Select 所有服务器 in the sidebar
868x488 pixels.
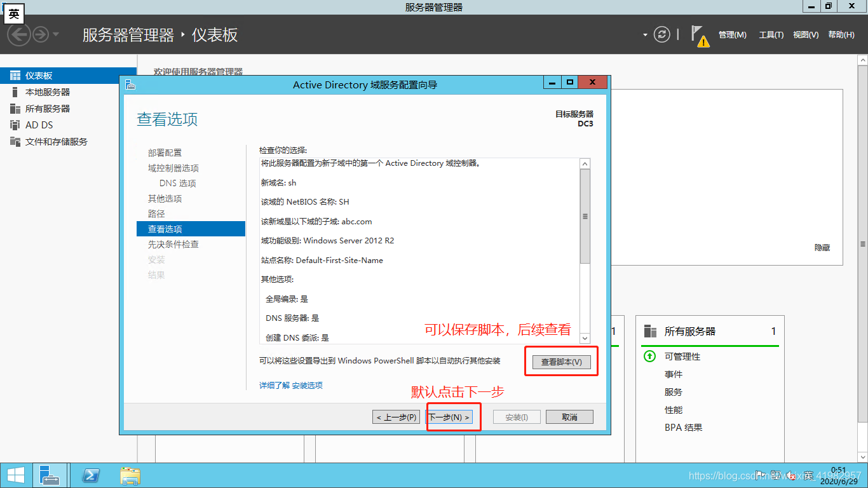pos(68,109)
